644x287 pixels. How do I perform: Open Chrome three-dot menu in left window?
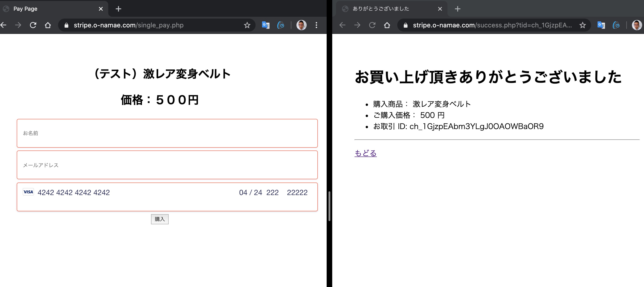[x=316, y=25]
